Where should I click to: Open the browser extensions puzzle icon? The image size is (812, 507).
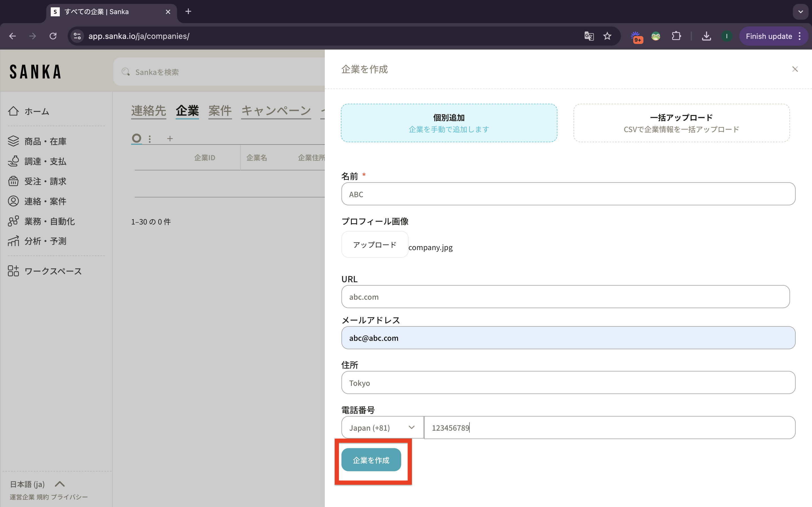[676, 36]
